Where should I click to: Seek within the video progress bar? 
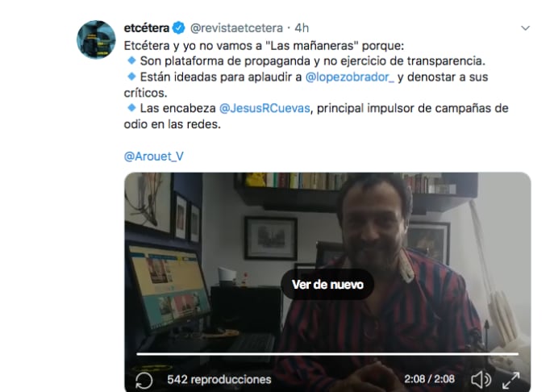click(x=327, y=354)
